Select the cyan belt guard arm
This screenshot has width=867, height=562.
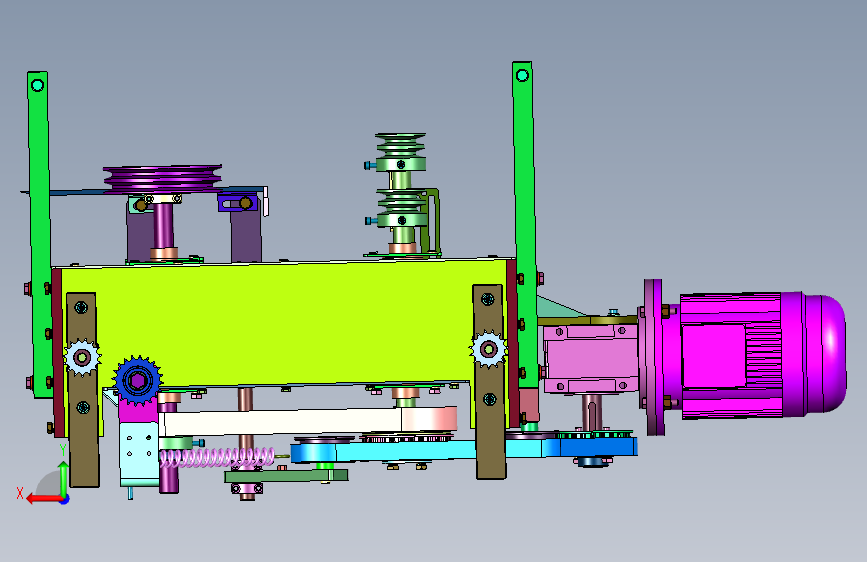(x=463, y=449)
